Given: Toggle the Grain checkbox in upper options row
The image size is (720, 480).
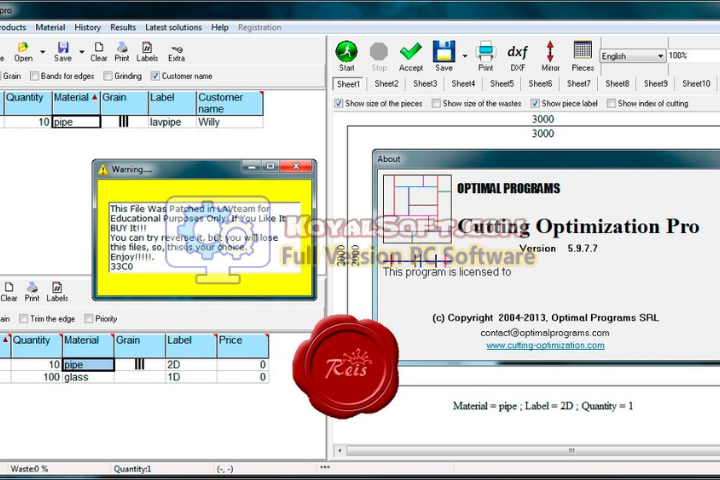Looking at the screenshot, I should point(1,76).
